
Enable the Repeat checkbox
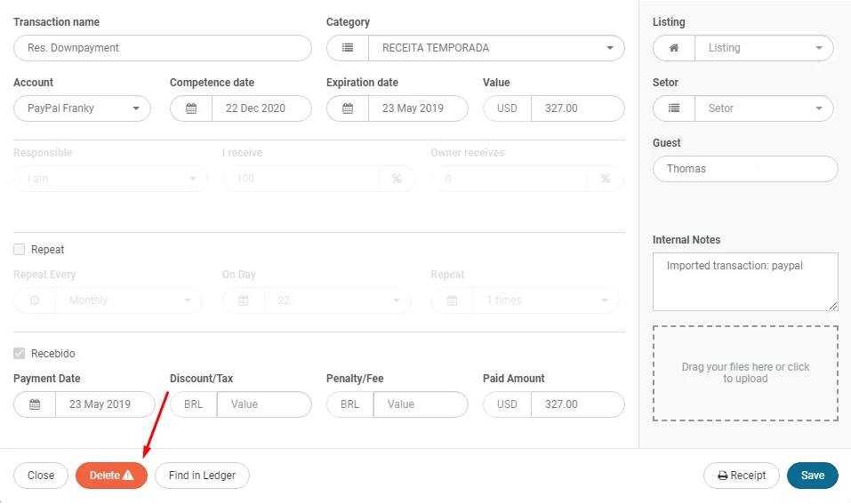click(20, 250)
